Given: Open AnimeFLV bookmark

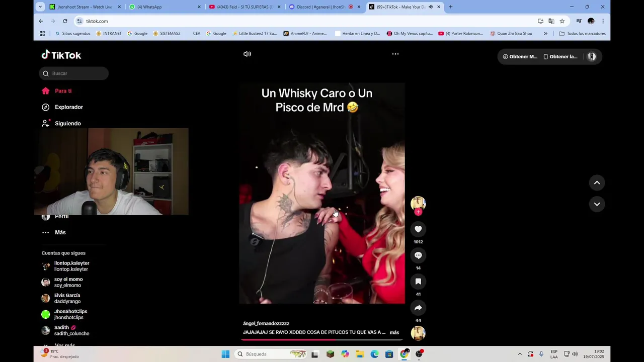Looking at the screenshot, I should point(305,34).
